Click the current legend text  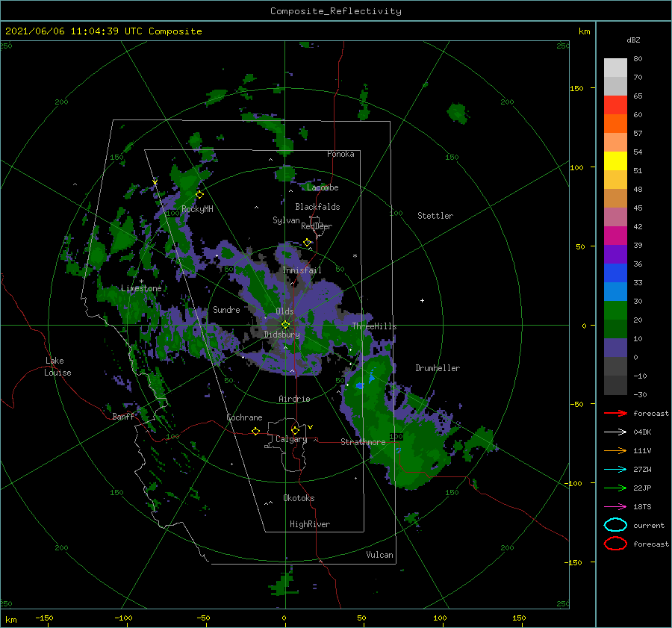649,526
